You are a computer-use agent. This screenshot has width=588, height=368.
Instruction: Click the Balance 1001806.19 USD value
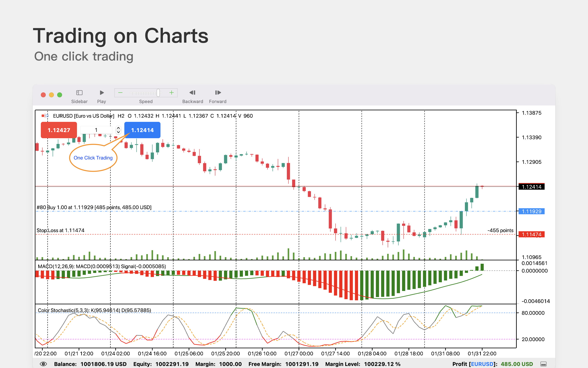click(104, 364)
